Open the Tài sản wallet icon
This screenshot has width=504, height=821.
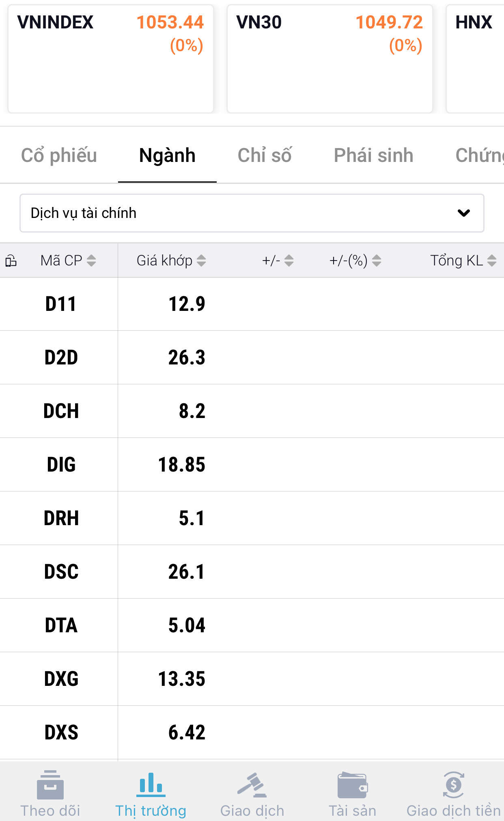coord(352,785)
